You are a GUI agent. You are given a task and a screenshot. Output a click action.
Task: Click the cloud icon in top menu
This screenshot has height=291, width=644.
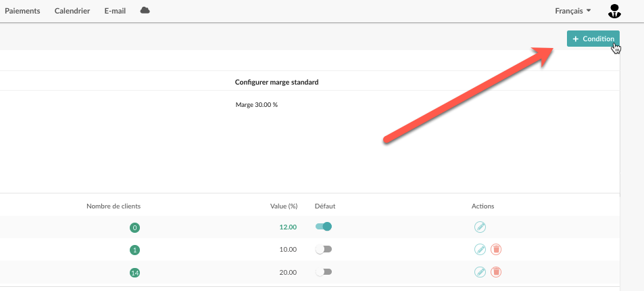click(x=145, y=10)
